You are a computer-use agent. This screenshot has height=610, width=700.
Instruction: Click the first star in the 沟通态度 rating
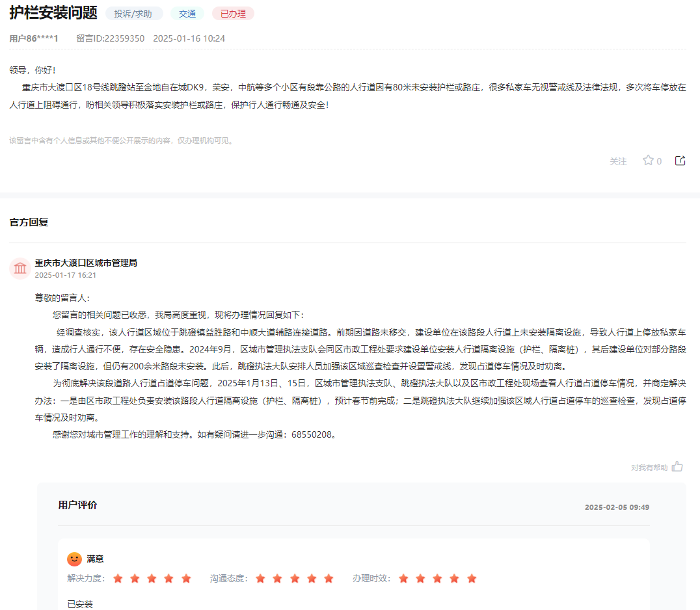[x=260, y=577]
